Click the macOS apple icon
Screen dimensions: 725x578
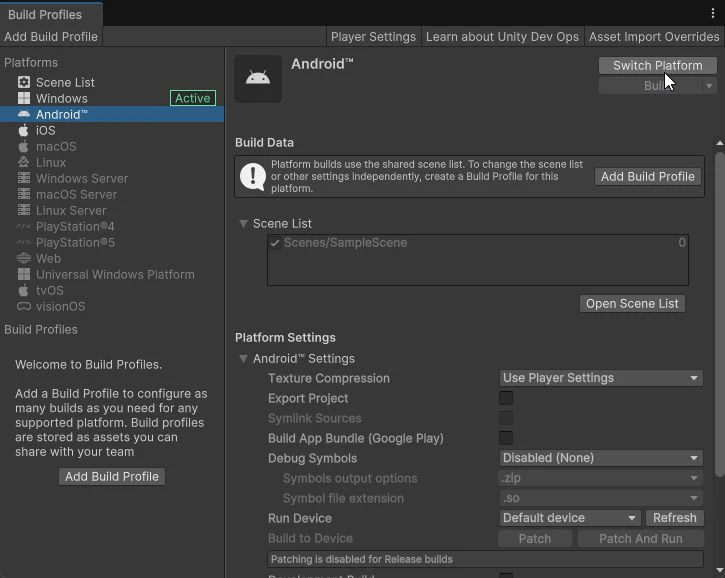pyautogui.click(x=24, y=147)
